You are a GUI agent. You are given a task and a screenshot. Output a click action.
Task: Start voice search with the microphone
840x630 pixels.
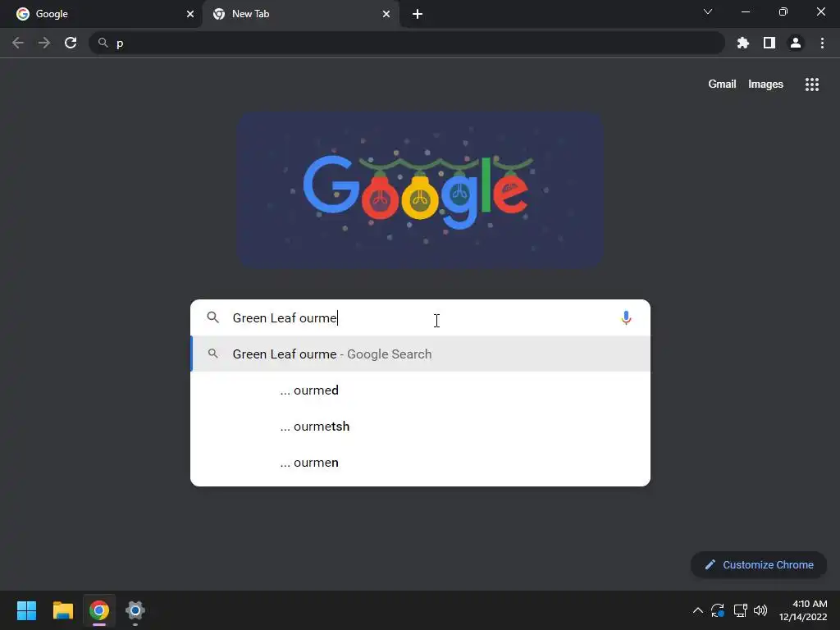626,317
